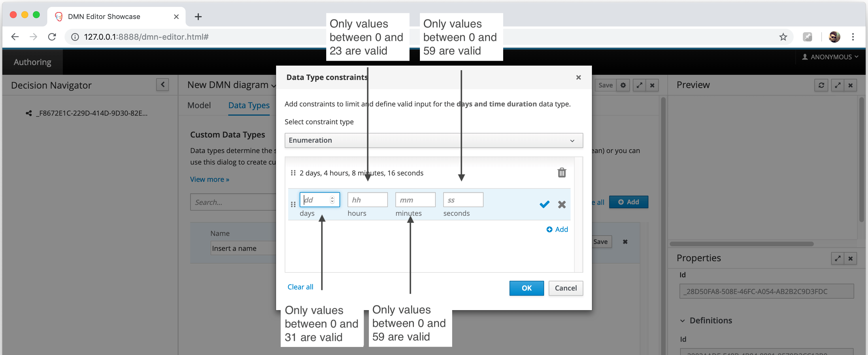The height and width of the screenshot is (355, 868).
Task: Click the Clear all link
Action: pyautogui.click(x=300, y=287)
